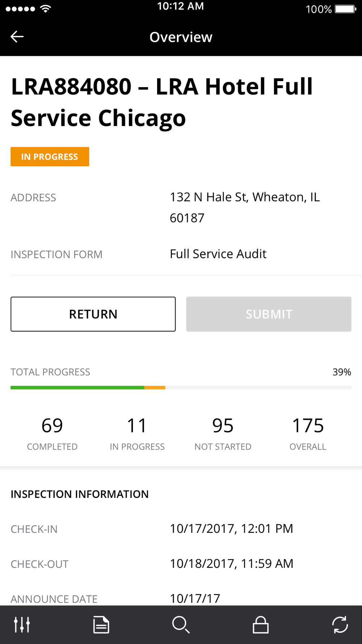This screenshot has height=644, width=362.
Task: Tap the sync refresh icon
Action: point(340,625)
